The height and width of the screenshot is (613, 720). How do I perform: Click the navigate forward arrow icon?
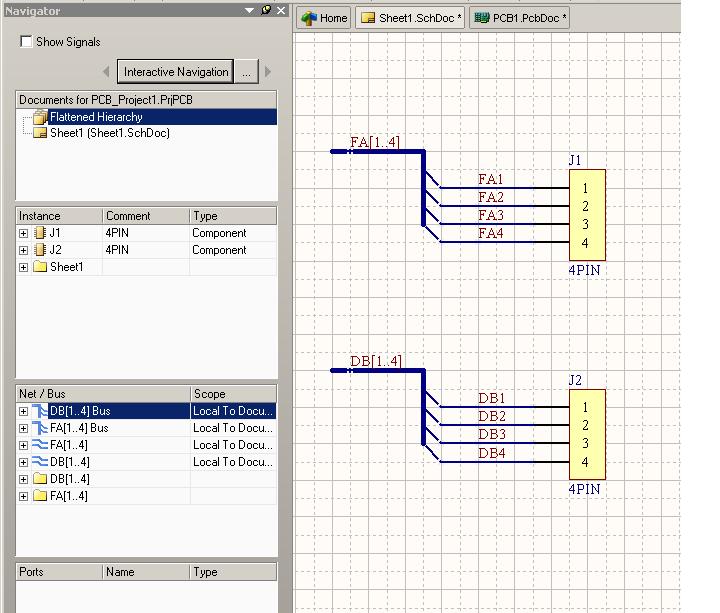pos(268,72)
